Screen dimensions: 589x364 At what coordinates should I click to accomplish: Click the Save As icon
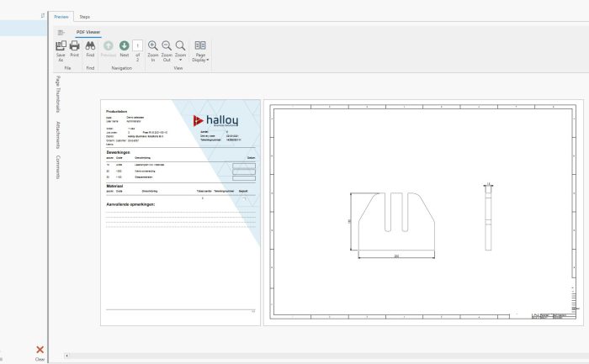pos(61,49)
